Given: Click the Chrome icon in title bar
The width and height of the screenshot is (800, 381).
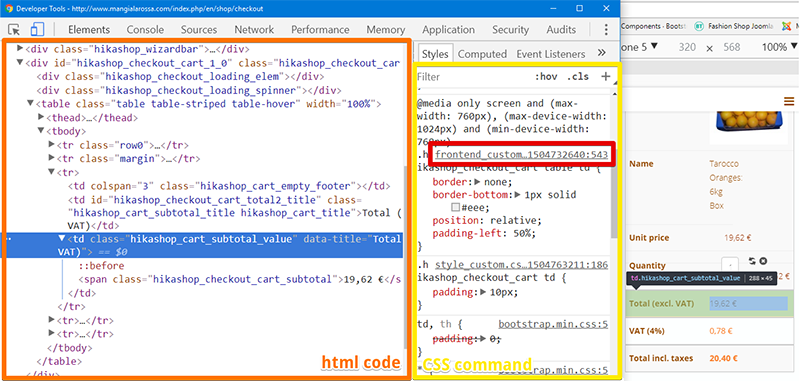Looking at the screenshot, I should pyautogui.click(x=9, y=8).
